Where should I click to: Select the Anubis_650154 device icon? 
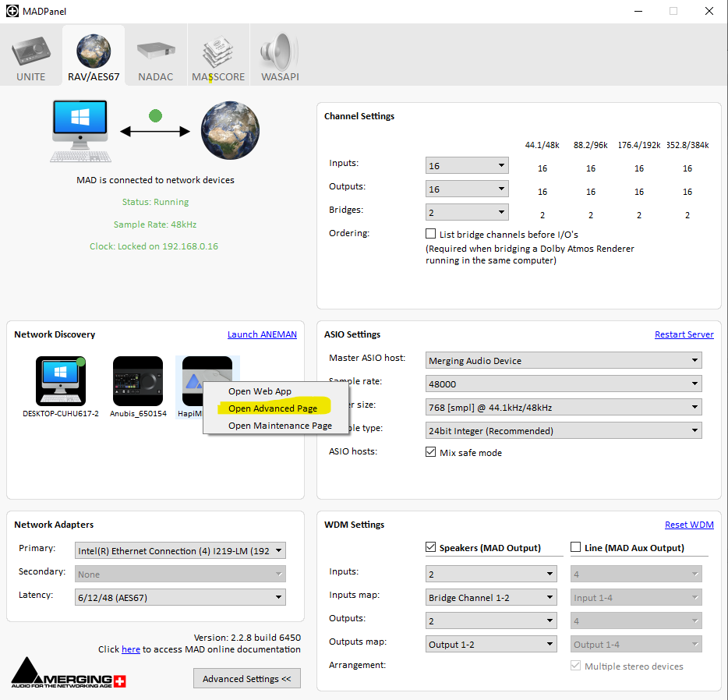click(x=138, y=381)
